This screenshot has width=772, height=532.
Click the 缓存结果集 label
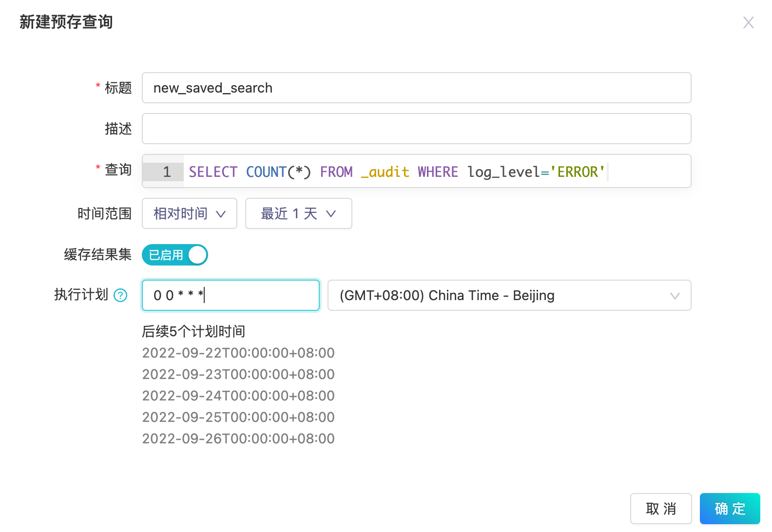point(97,254)
